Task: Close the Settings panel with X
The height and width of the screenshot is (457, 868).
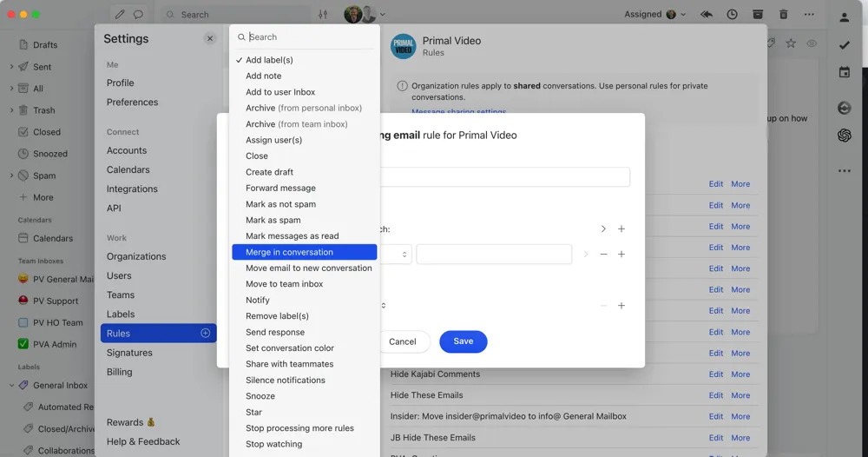Action: click(209, 38)
